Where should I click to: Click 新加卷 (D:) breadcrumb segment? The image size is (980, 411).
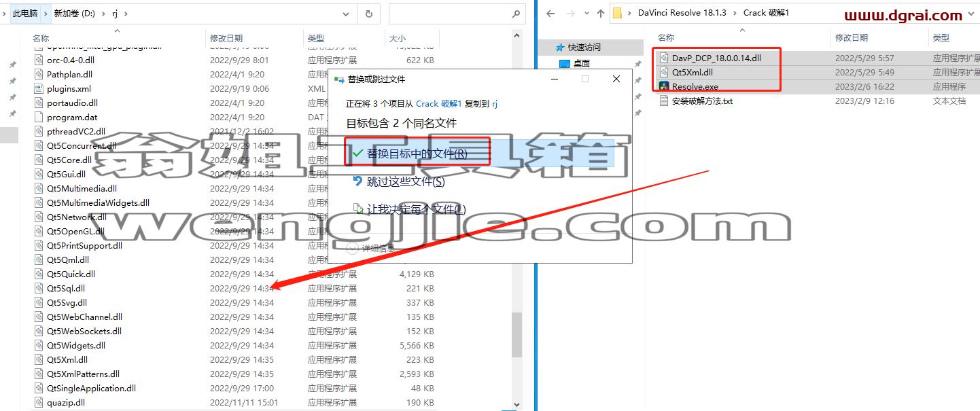[x=74, y=13]
